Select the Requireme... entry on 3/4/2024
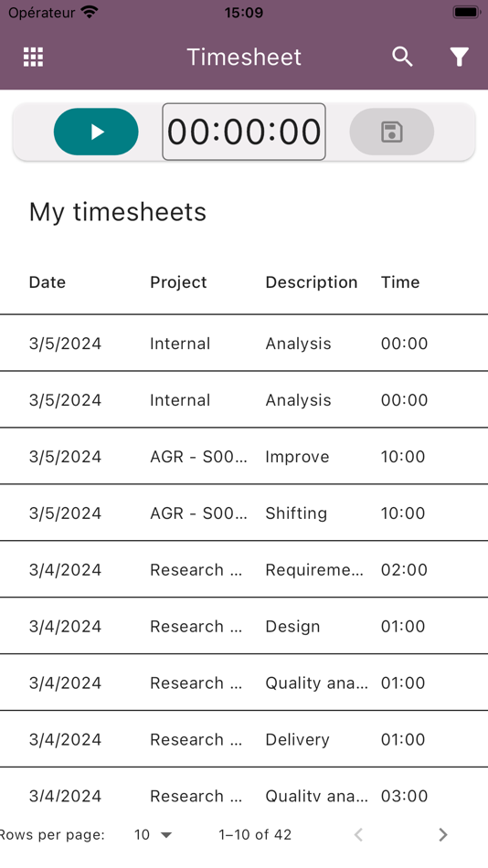488x868 pixels. click(x=244, y=569)
